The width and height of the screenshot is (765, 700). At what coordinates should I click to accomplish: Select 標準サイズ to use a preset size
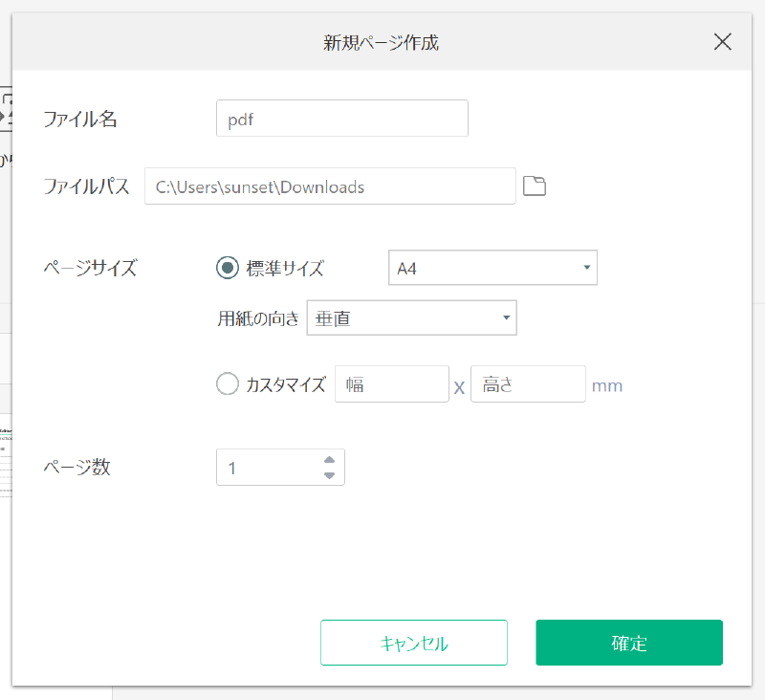227,269
